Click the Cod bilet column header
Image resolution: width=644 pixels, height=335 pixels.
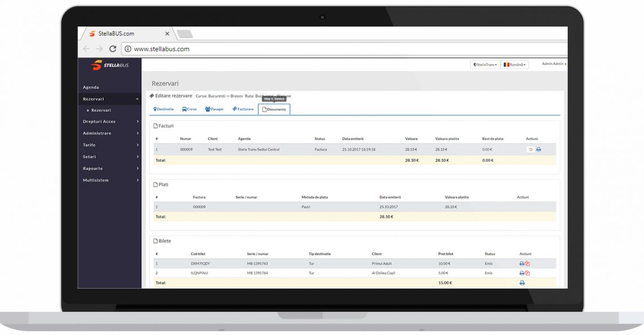pyautogui.click(x=198, y=254)
